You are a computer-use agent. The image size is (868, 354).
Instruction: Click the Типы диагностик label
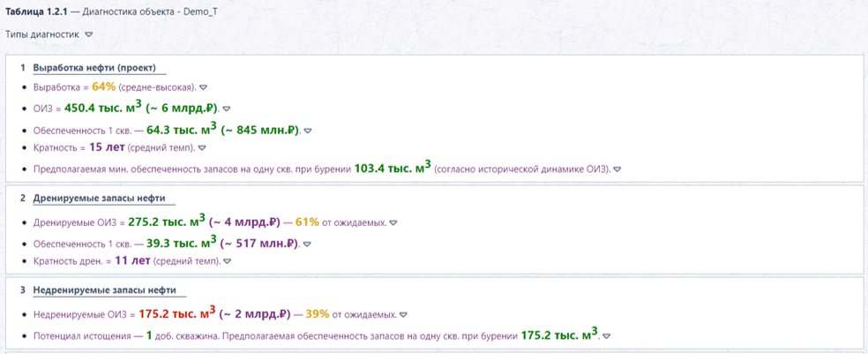(42, 34)
